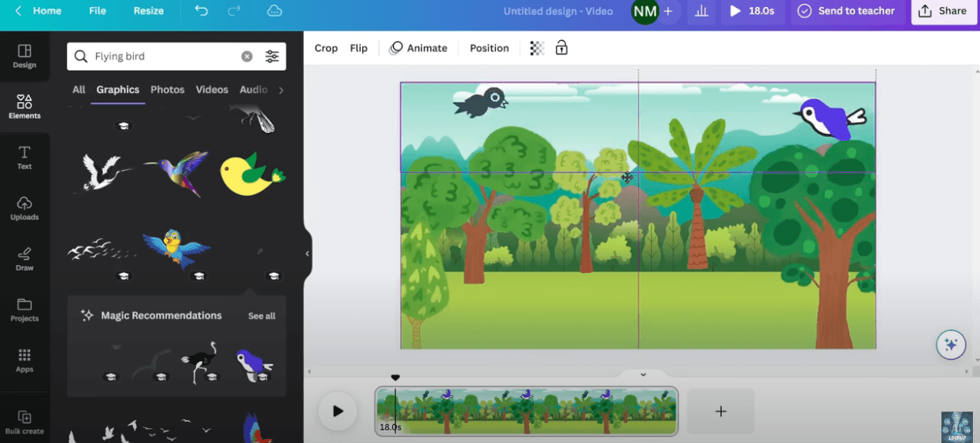Select the purple bird recommendation graphic
This screenshot has height=443, width=980.
coord(253,365)
